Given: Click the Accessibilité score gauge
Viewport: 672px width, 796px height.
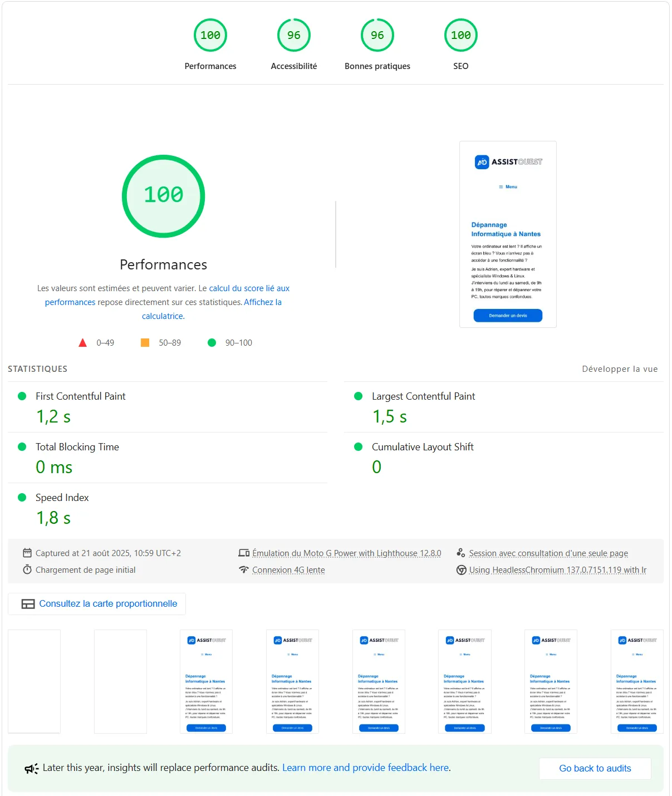Looking at the screenshot, I should 293,36.
